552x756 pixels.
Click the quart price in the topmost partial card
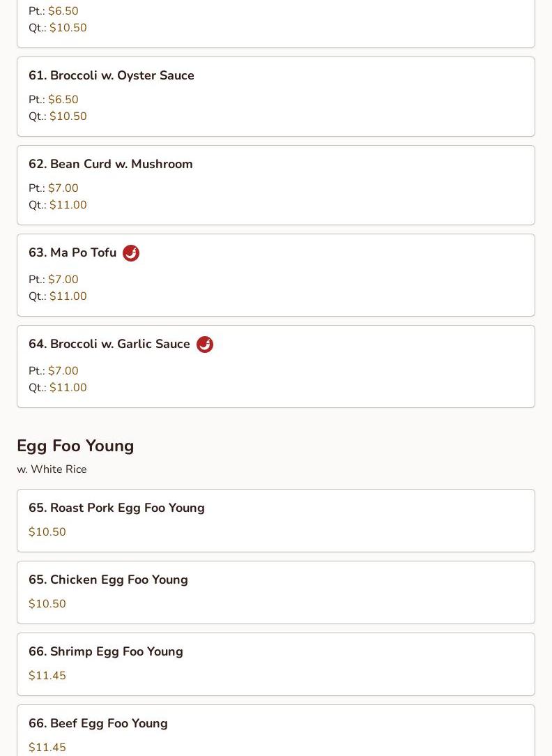68,28
